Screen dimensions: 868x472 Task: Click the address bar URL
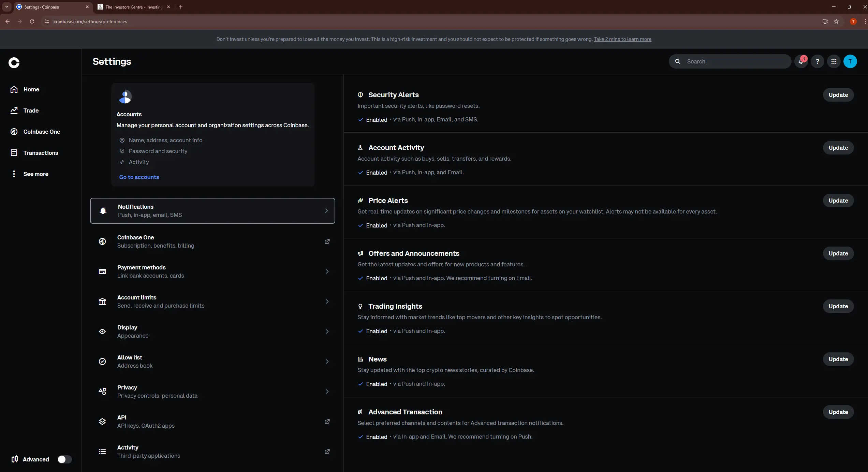click(90, 21)
